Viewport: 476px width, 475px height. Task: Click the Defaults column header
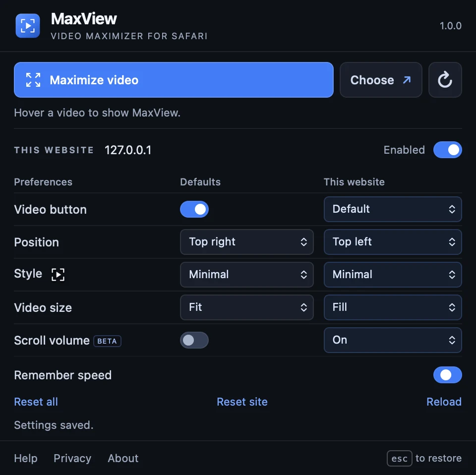click(200, 182)
